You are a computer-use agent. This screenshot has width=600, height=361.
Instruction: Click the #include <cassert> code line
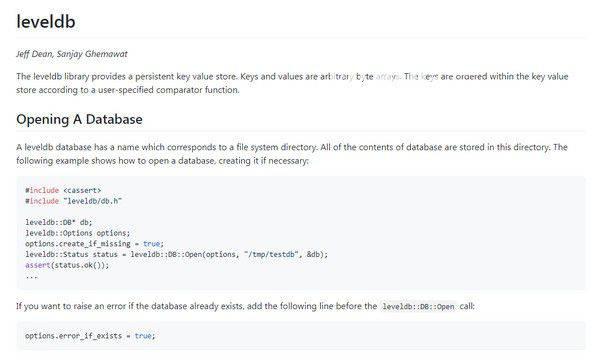pyautogui.click(x=63, y=190)
